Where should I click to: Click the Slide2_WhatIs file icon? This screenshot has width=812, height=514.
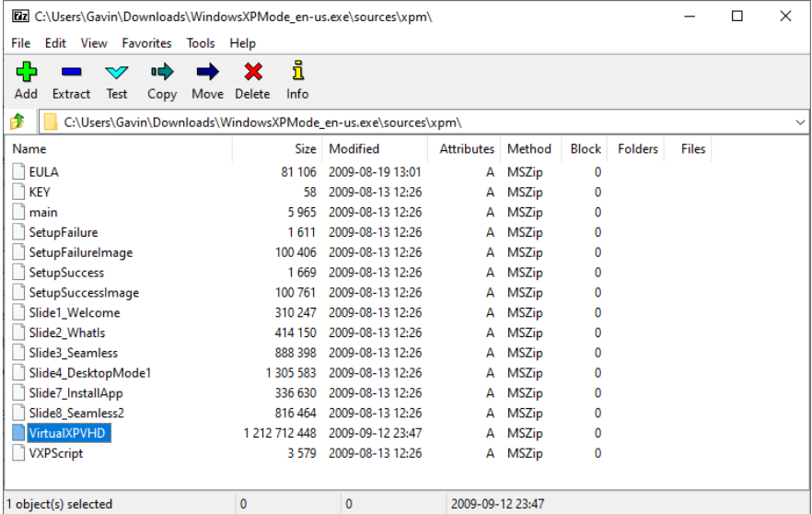click(x=18, y=333)
